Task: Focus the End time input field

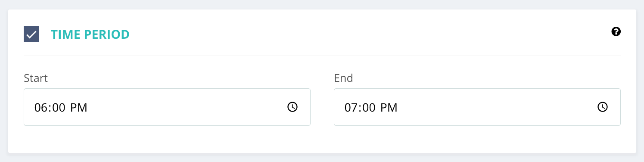Action: pos(477,107)
